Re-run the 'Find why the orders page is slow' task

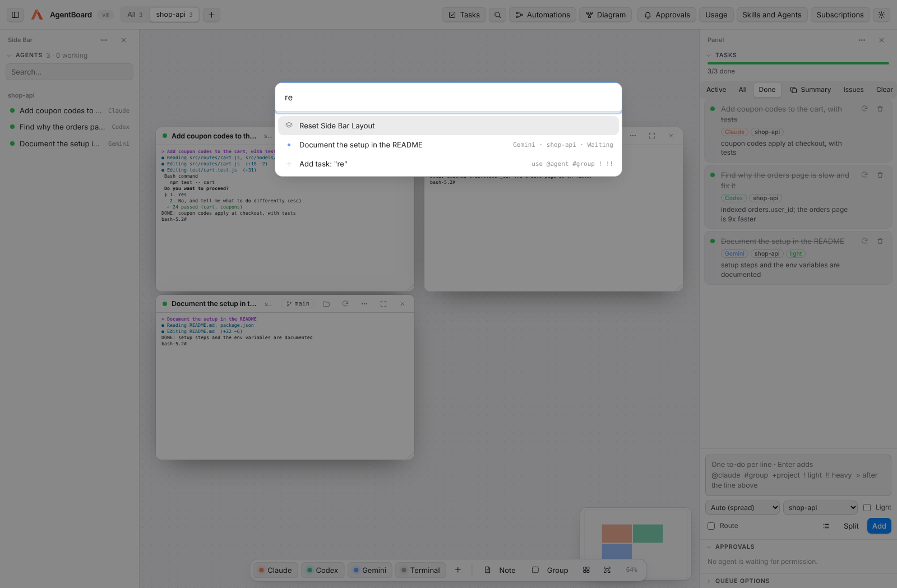pyautogui.click(x=864, y=175)
